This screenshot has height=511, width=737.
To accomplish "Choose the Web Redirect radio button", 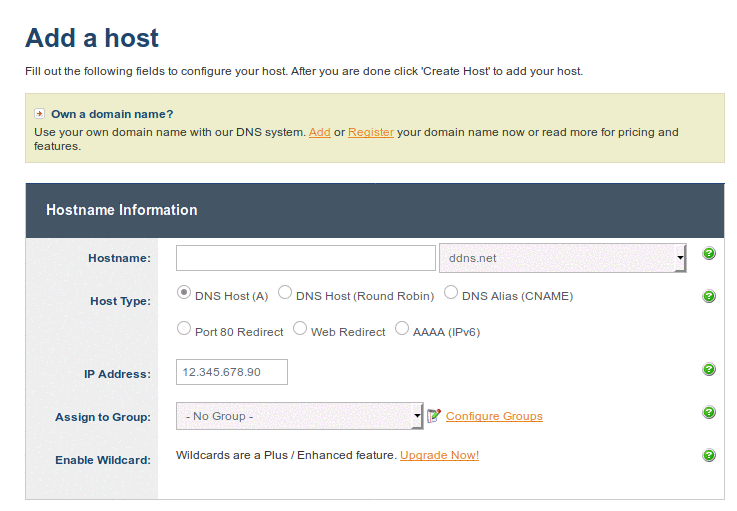I will 300,328.
